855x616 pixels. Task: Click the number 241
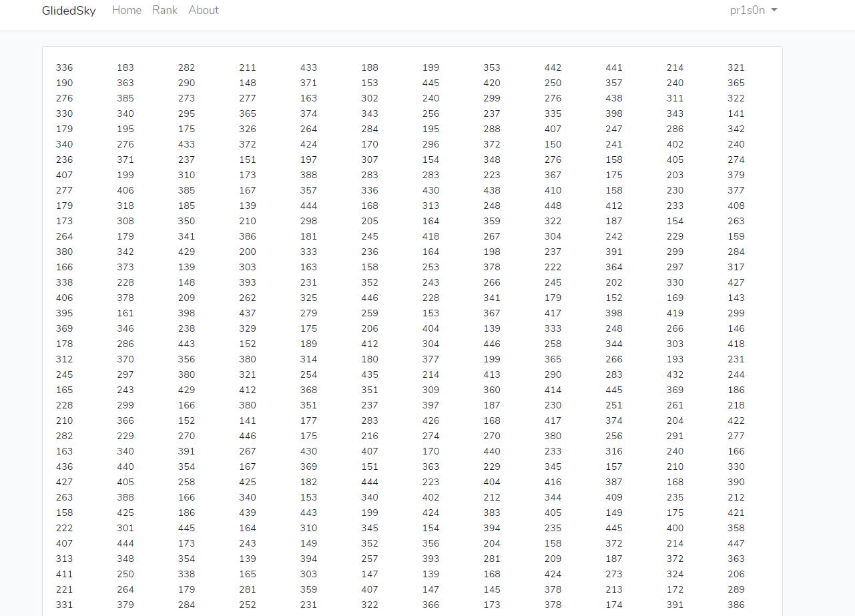tap(614, 144)
